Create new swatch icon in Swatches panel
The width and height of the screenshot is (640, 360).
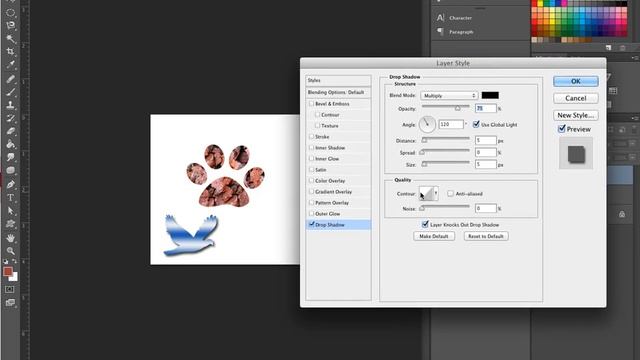[x=608, y=48]
